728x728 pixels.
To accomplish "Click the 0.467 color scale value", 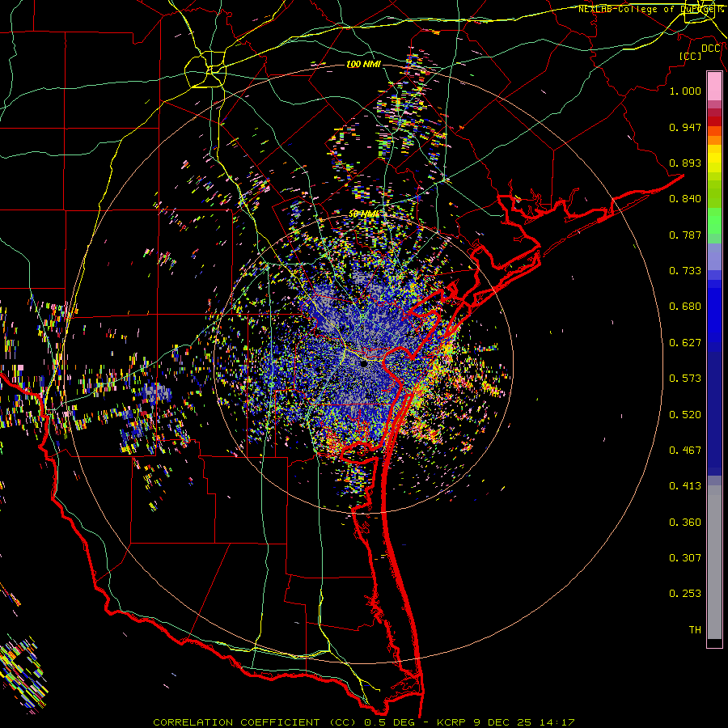I will [685, 451].
